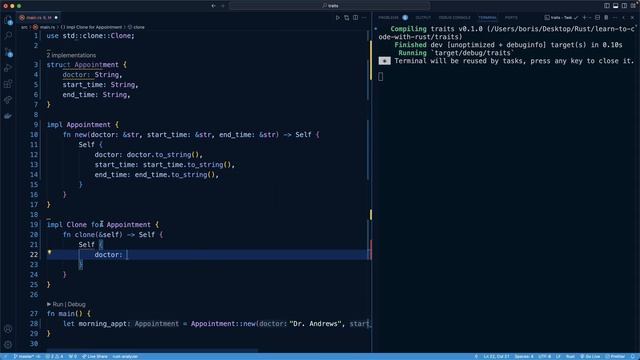Open the editor More Actions ellipsis
The height and width of the screenshot is (360, 640).
(364, 18)
